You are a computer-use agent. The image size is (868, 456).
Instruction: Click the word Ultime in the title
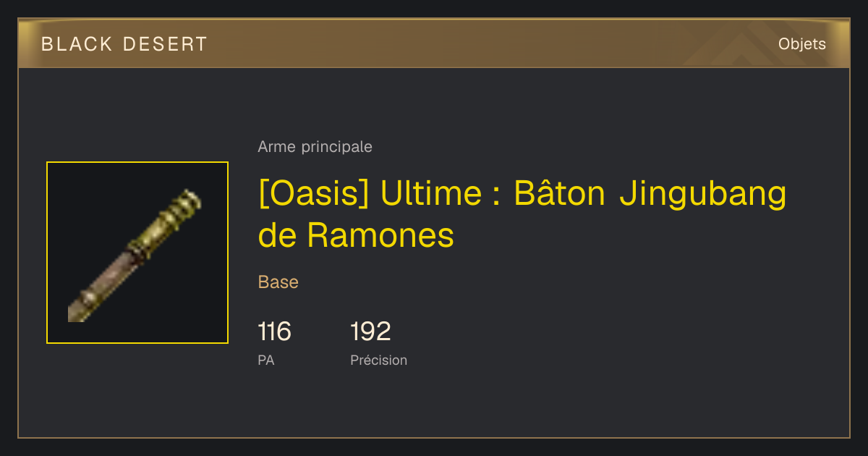click(x=430, y=194)
